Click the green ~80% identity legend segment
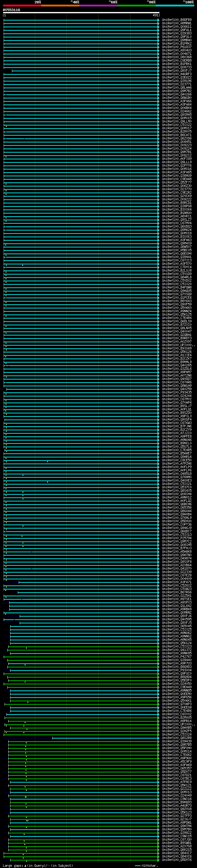 click(x=137, y=6)
